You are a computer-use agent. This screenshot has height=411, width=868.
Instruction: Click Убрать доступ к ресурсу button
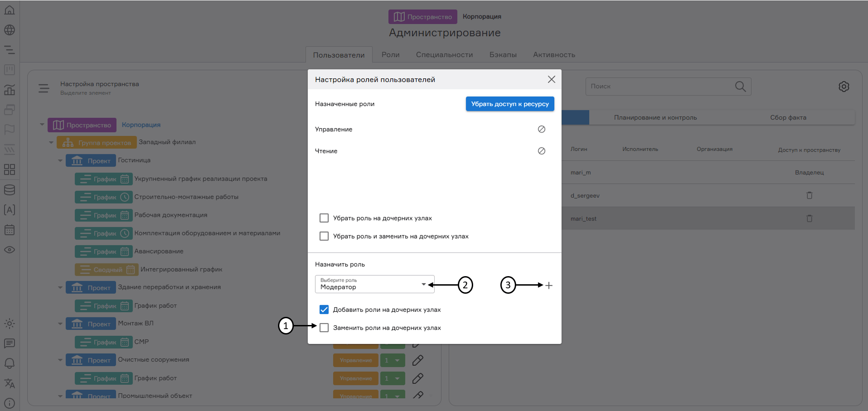coord(509,104)
